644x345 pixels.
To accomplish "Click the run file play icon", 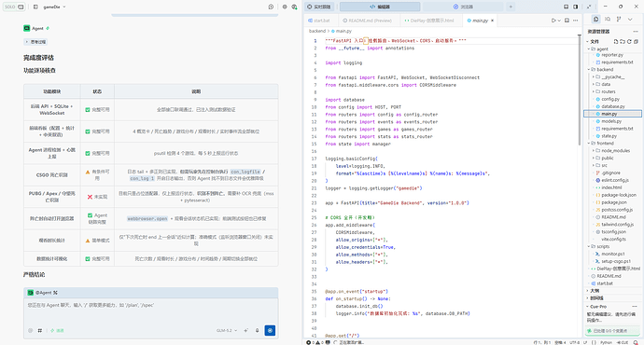I will [553, 21].
